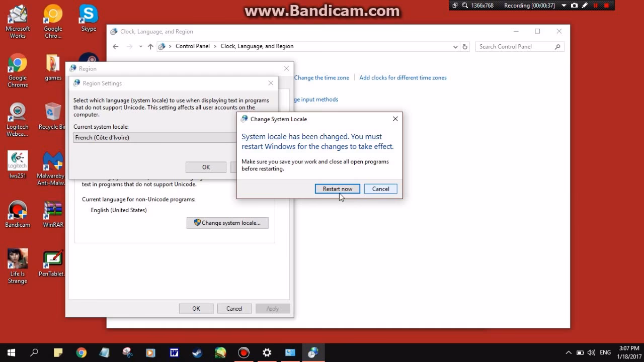Click the greyed Apply button in Region
The image size is (644, 362).
coord(273,309)
